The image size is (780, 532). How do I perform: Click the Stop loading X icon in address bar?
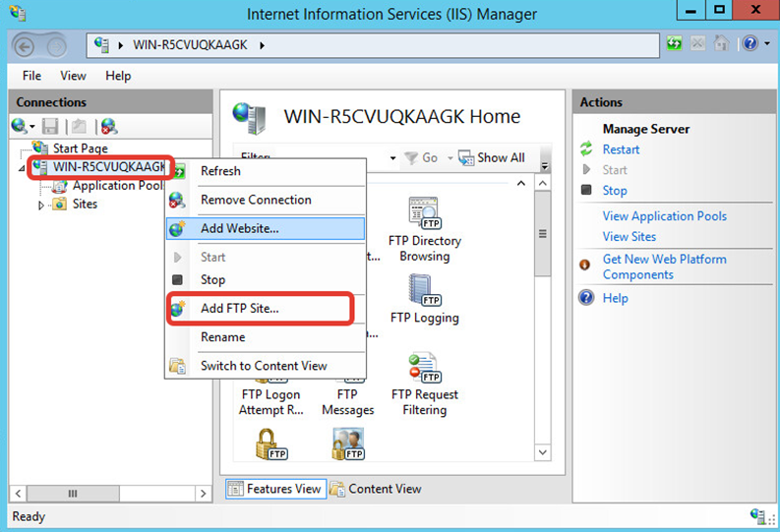point(697,43)
